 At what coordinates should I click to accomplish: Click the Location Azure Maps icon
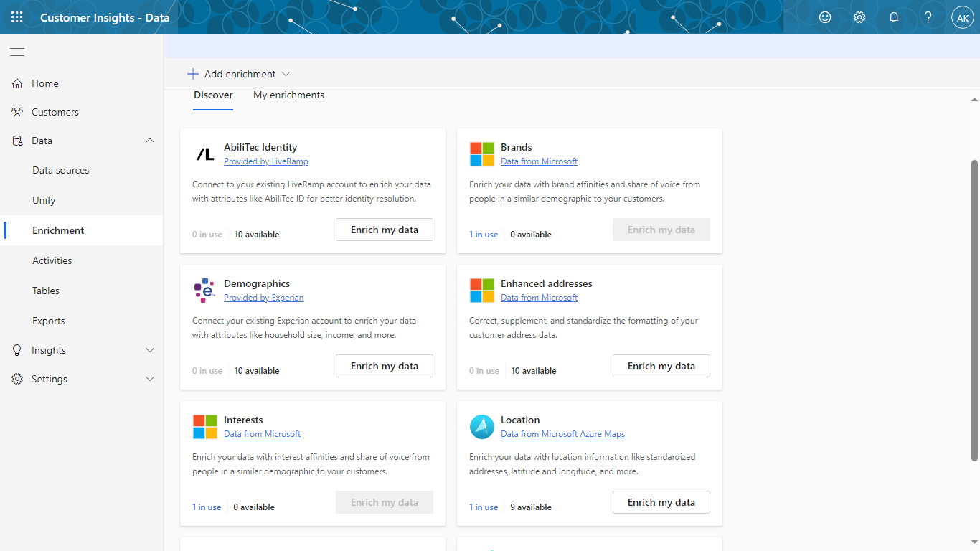point(482,427)
